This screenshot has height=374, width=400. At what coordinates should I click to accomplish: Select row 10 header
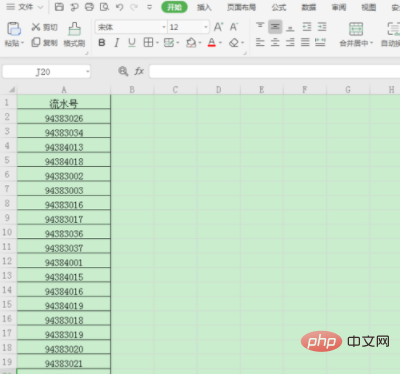tap(8, 232)
